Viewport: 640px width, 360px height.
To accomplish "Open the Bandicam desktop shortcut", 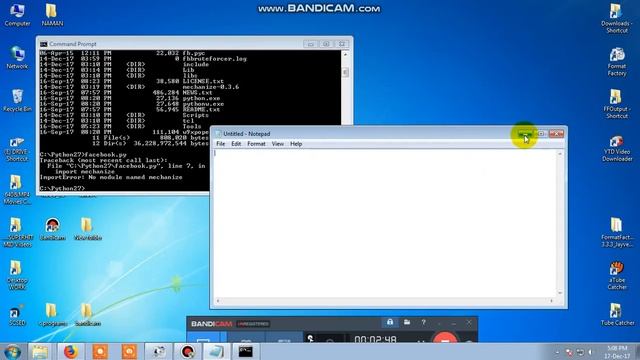I will pos(53,229).
